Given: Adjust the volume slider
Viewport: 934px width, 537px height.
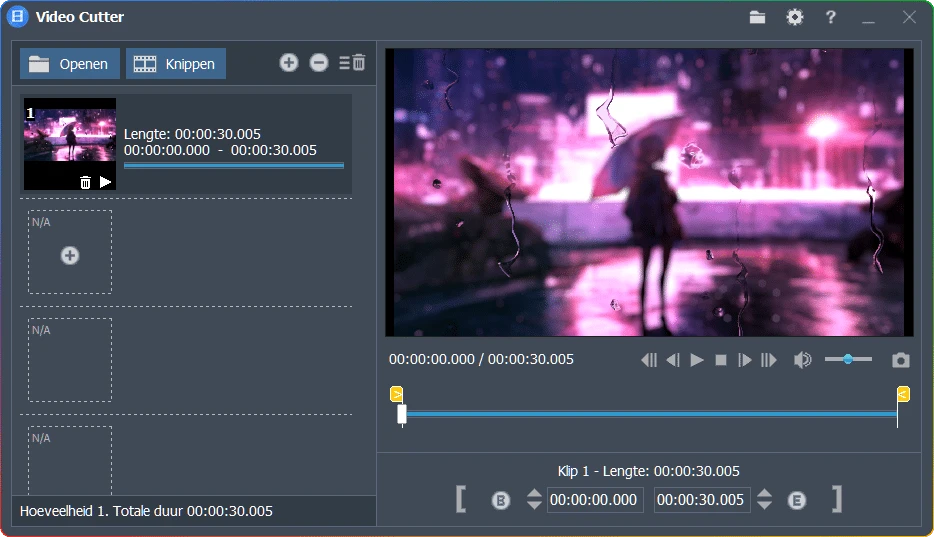Looking at the screenshot, I should point(848,359).
